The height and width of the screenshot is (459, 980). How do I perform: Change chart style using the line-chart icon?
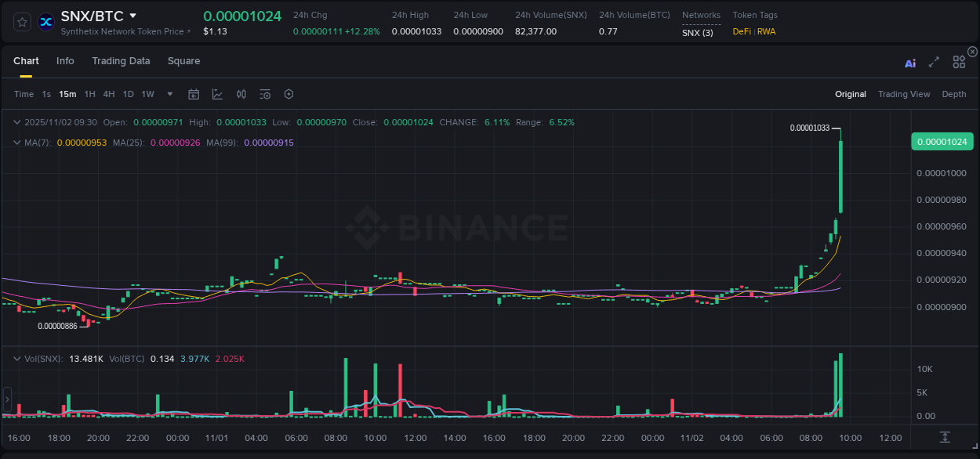[217, 94]
